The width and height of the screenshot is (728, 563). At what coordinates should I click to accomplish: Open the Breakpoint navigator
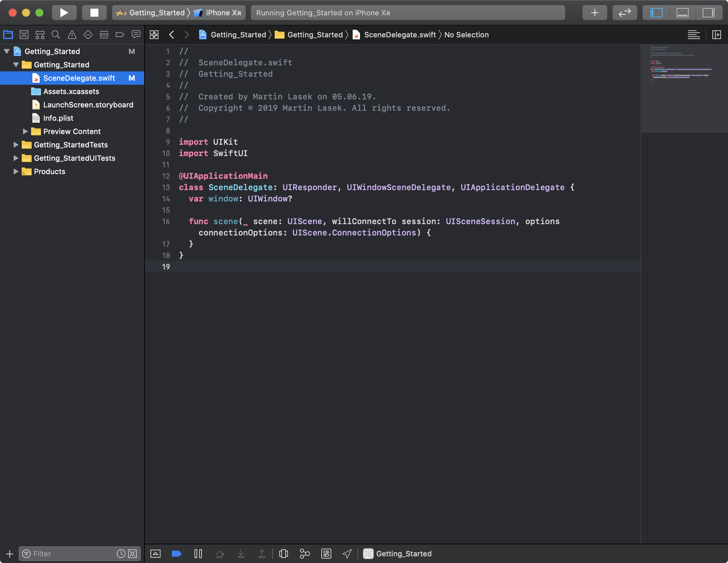[x=120, y=34]
